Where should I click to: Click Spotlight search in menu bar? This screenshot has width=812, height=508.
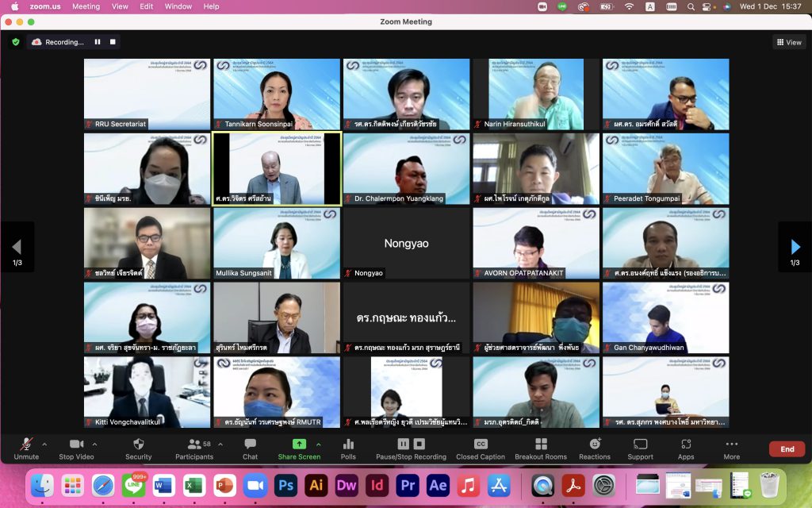tap(691, 6)
